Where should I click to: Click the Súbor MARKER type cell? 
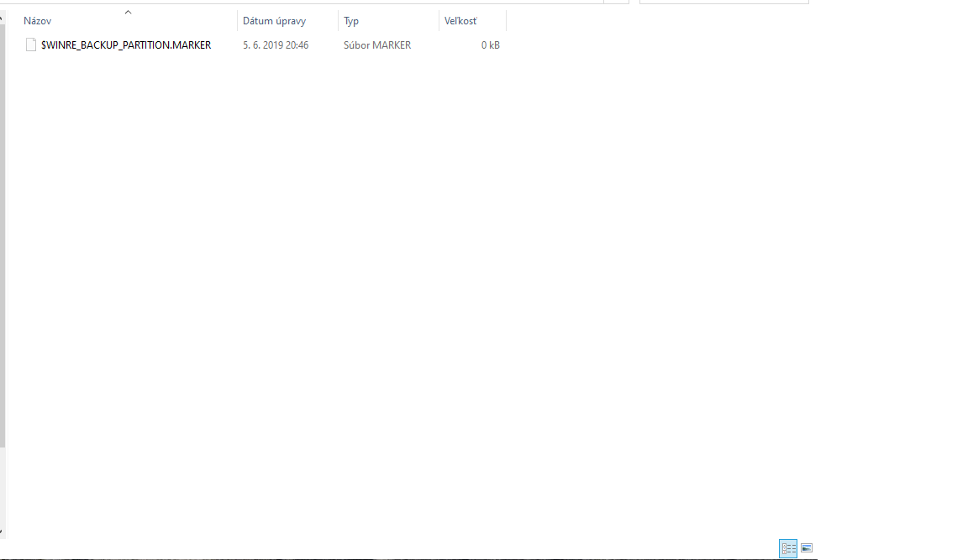(x=377, y=45)
